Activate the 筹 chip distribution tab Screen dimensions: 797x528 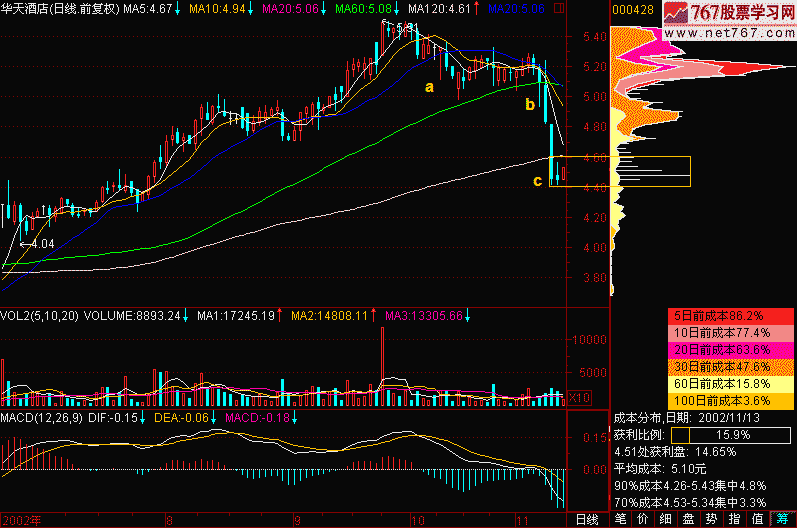tap(781, 519)
